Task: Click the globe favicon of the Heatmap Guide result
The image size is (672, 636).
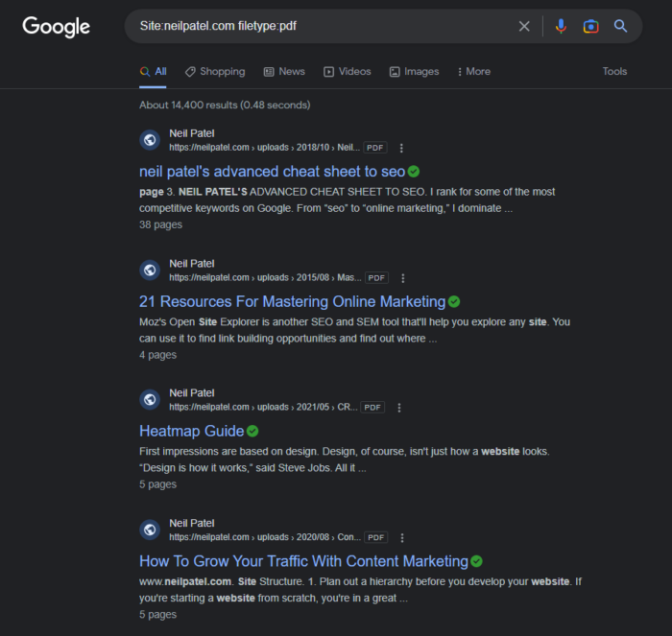Action: [x=150, y=400]
